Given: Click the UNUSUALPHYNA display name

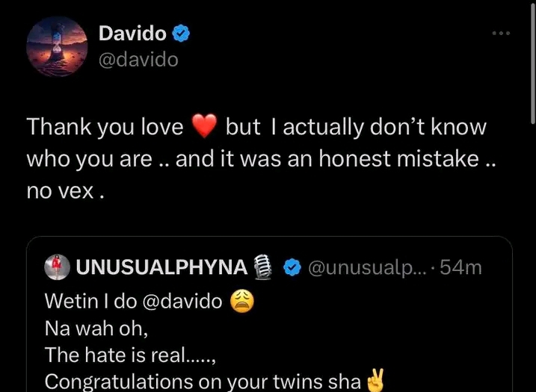Looking at the screenshot, I should click(161, 267).
